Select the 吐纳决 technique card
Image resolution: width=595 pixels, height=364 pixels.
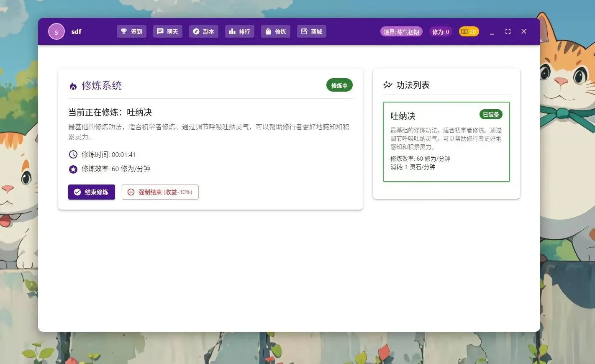tap(446, 142)
